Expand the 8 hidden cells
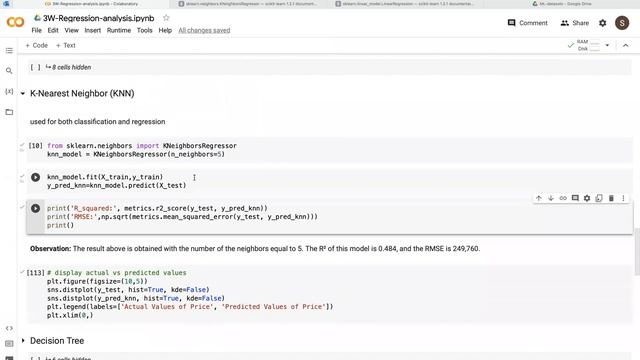The image size is (640, 360). click(x=69, y=67)
